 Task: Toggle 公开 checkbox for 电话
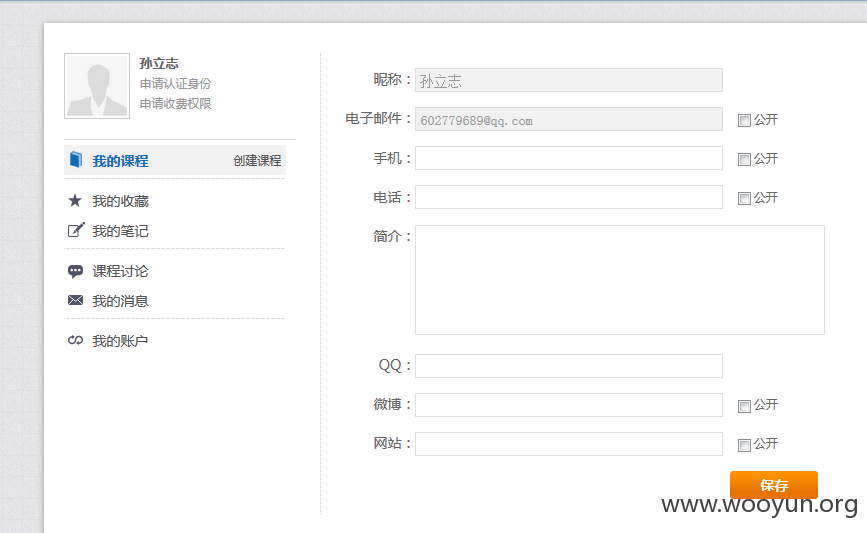point(744,198)
